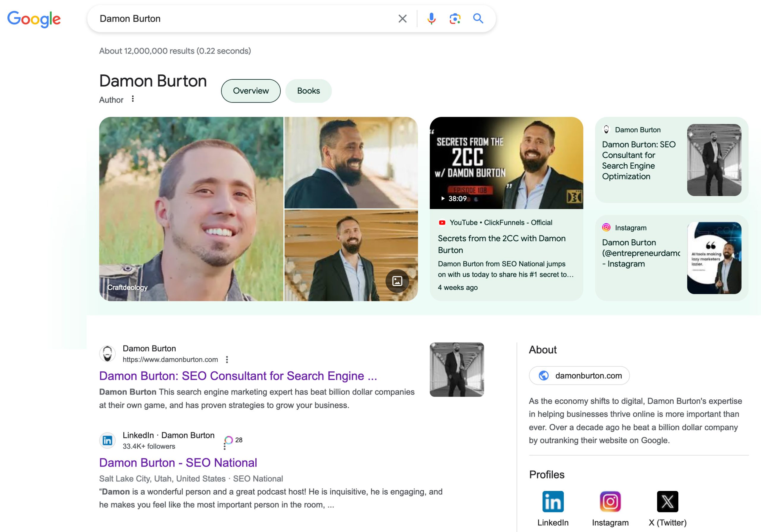The width and height of the screenshot is (761, 532).
Task: Open the LinkedIn profile icon
Action: 553,501
